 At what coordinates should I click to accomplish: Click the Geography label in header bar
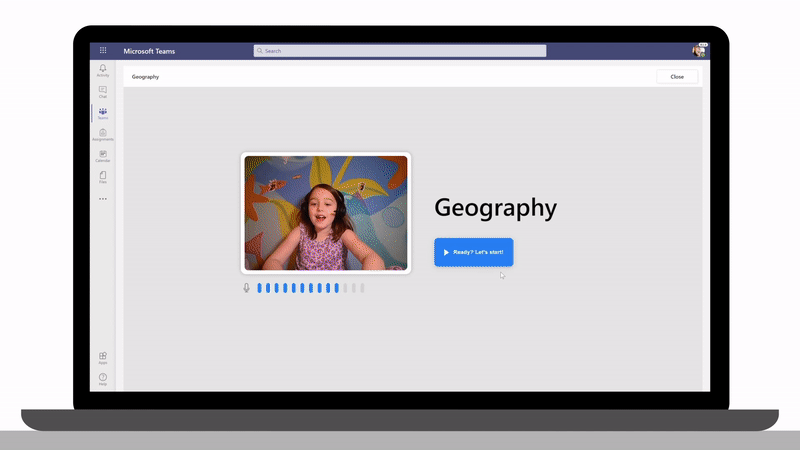[x=145, y=77]
